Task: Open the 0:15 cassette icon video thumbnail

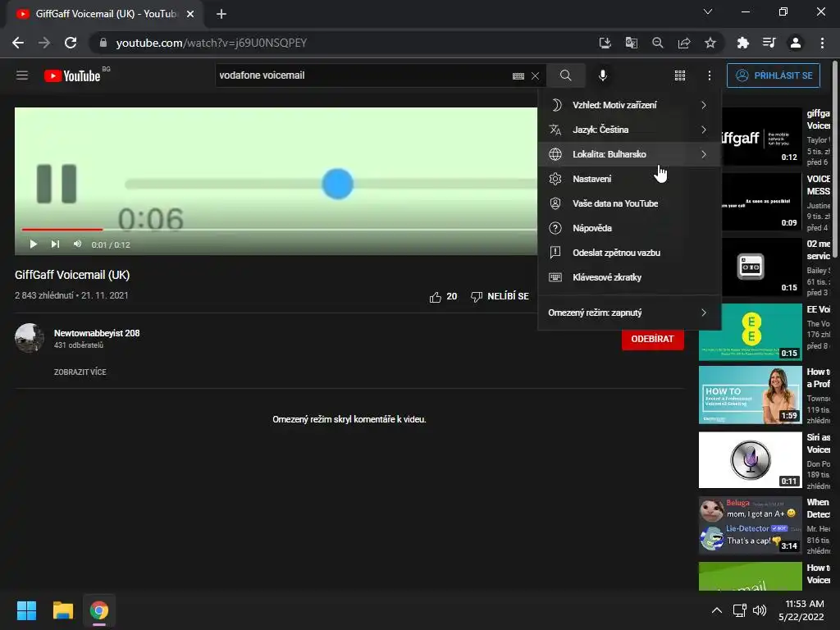Action: (x=762, y=267)
